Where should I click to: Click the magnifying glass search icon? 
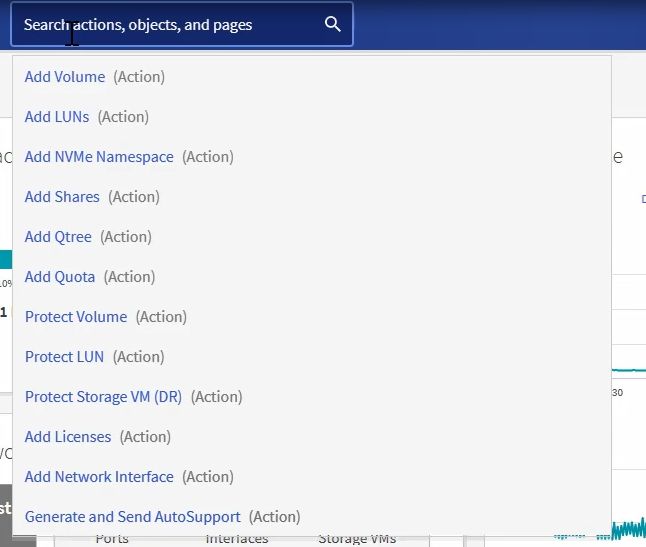333,25
